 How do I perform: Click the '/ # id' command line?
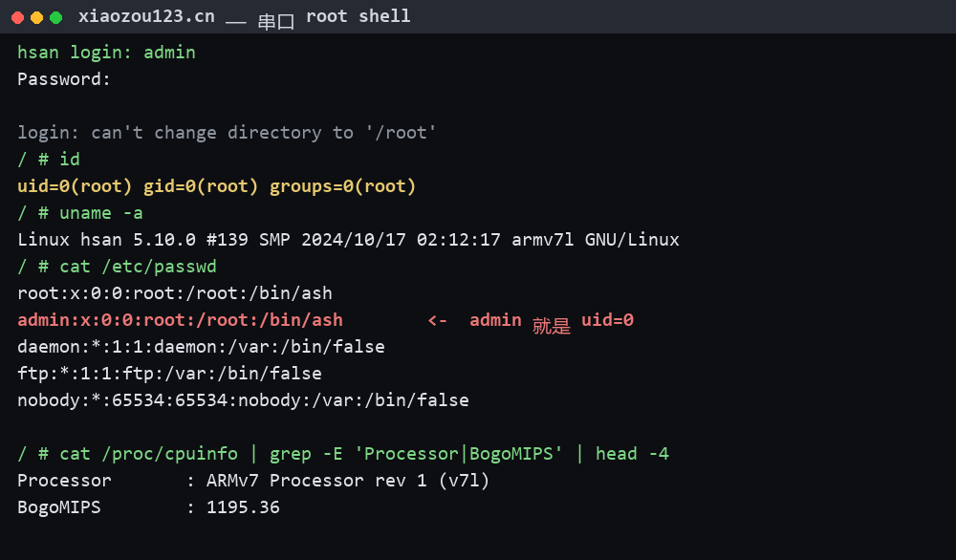(x=49, y=160)
